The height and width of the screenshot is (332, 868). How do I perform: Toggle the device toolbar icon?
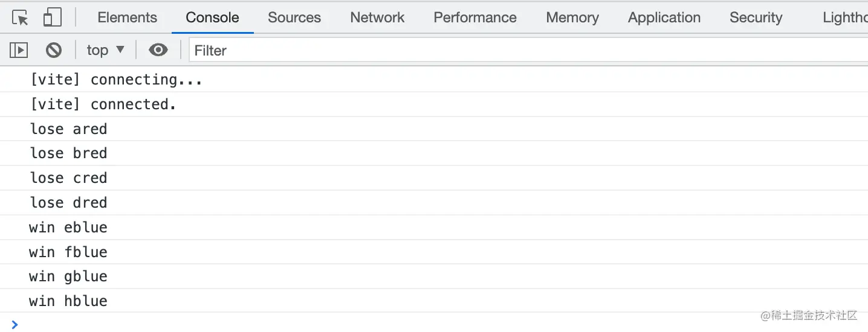53,18
